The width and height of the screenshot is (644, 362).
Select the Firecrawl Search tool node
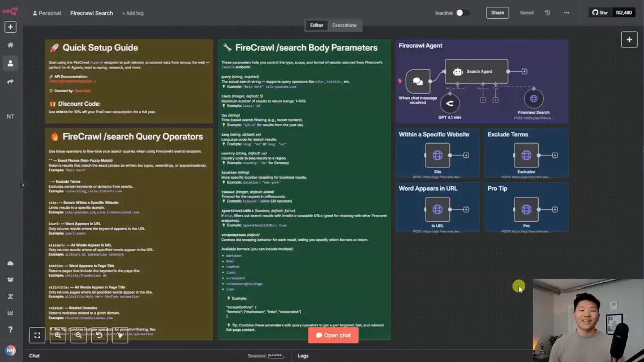534,98
